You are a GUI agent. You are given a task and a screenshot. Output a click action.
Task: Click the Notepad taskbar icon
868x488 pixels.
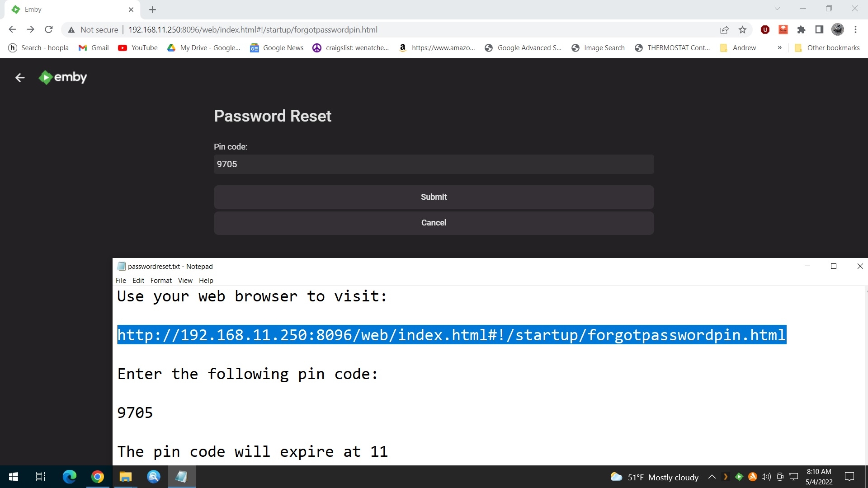pos(183,477)
